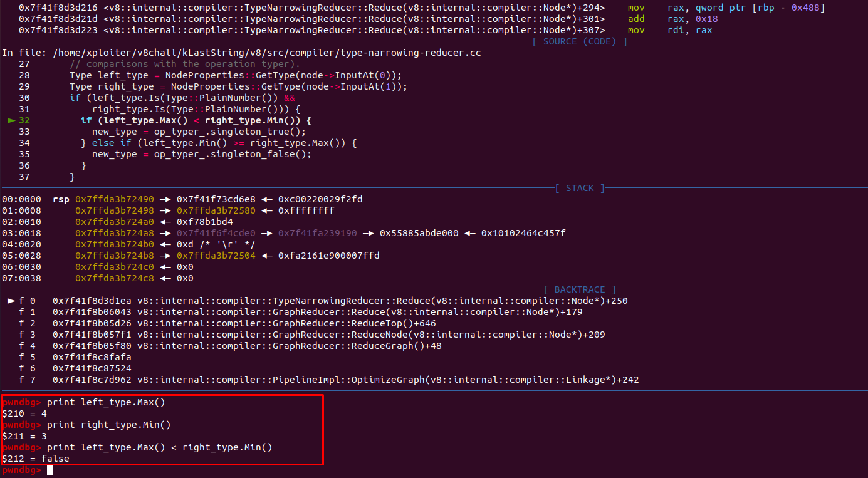Click line 30 with left_type.Is(Type::PlainNumber())
Viewport: 868px width, 478px height.
click(x=182, y=98)
